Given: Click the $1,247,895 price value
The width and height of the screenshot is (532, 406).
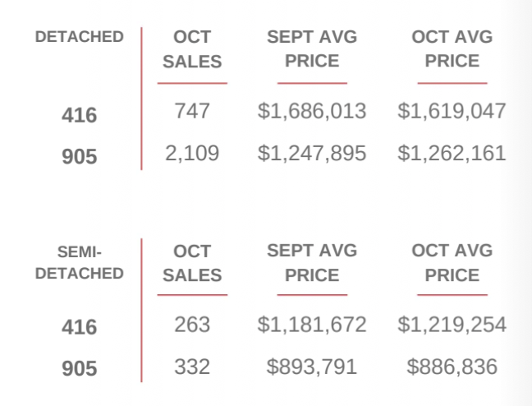Looking at the screenshot, I should pos(312,153).
